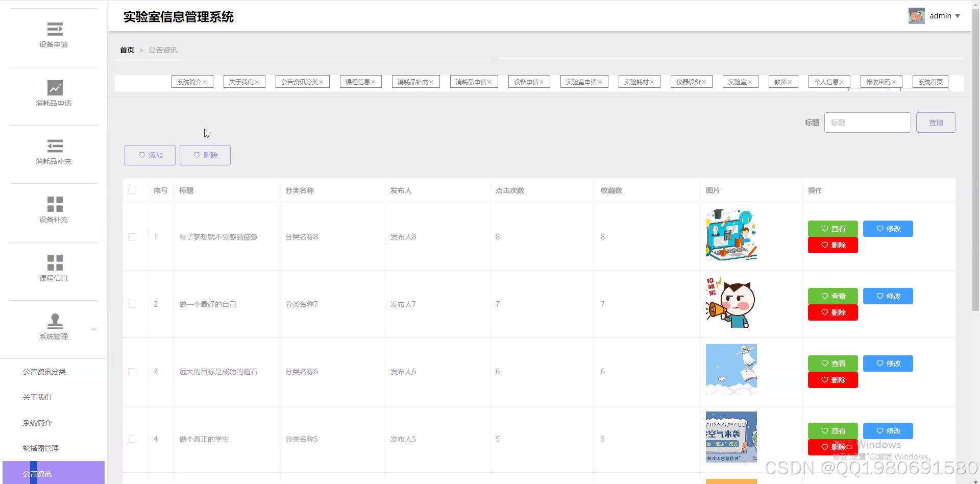Click the batch 删除 button beside 添加
980x484 pixels.
(205, 155)
